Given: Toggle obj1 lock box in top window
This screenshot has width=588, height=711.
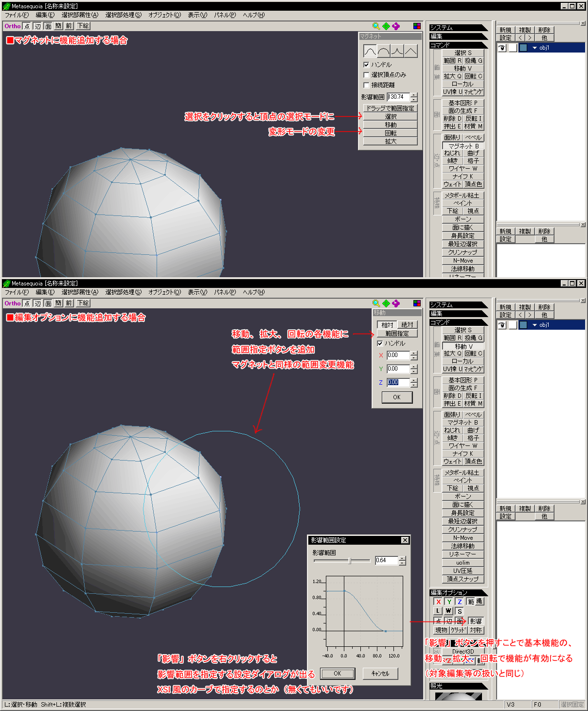Looking at the screenshot, I should click(513, 48).
